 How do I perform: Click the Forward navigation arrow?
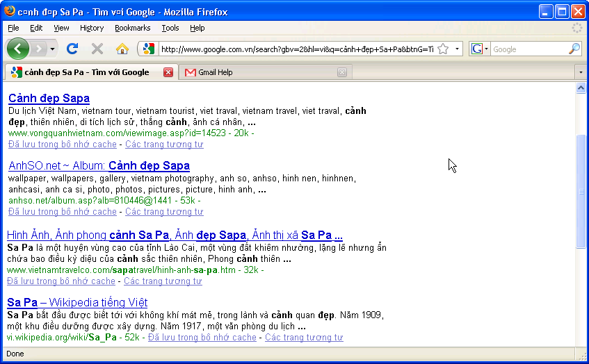tap(38, 49)
